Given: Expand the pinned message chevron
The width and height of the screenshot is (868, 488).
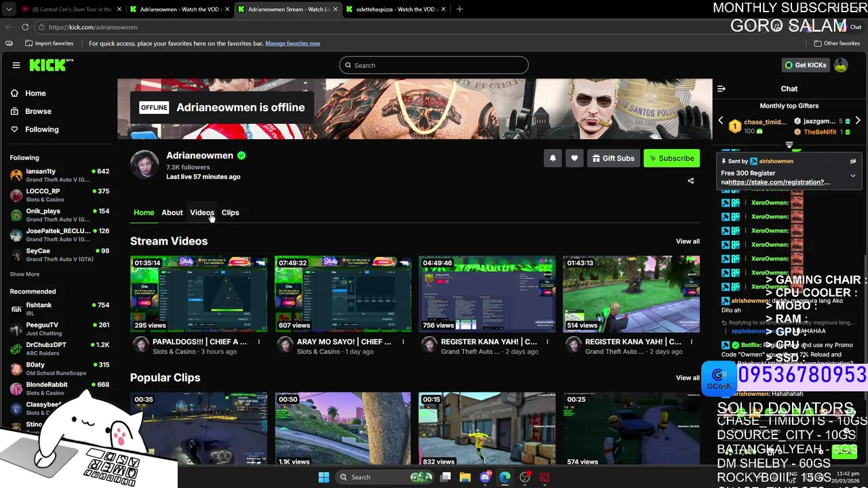Looking at the screenshot, I should pyautogui.click(x=853, y=176).
